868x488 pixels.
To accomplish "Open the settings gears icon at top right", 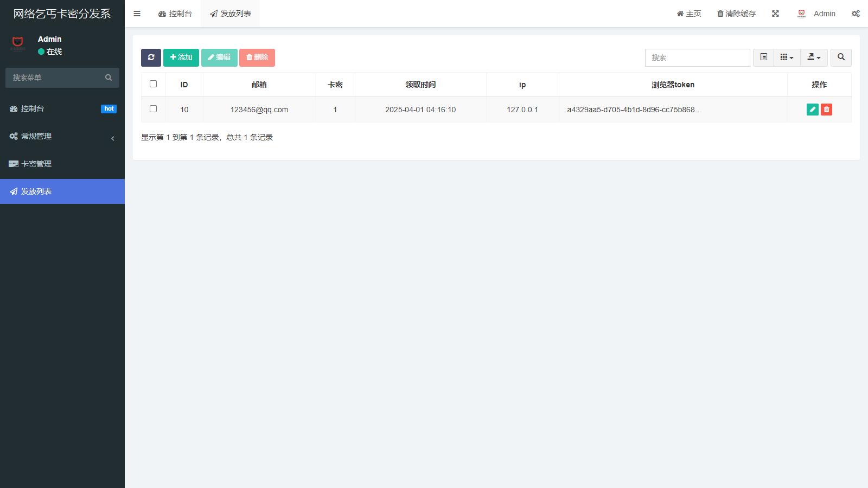I will [x=855, y=14].
